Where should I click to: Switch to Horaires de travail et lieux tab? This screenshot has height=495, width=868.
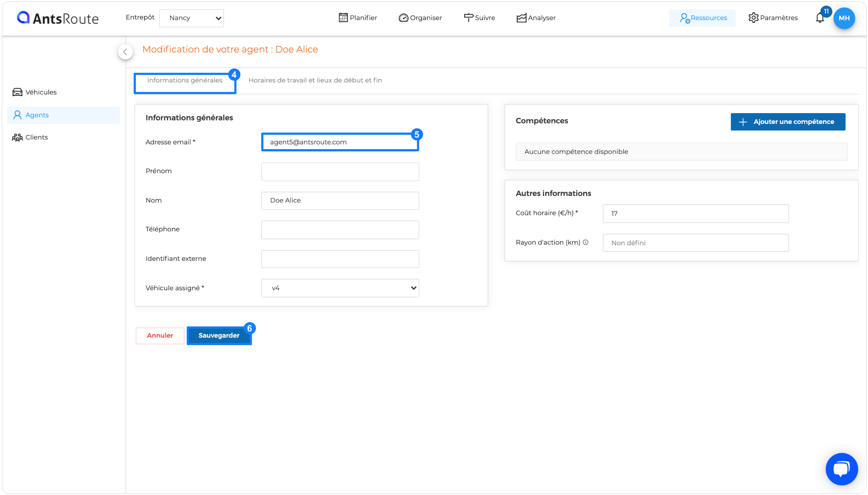click(315, 80)
